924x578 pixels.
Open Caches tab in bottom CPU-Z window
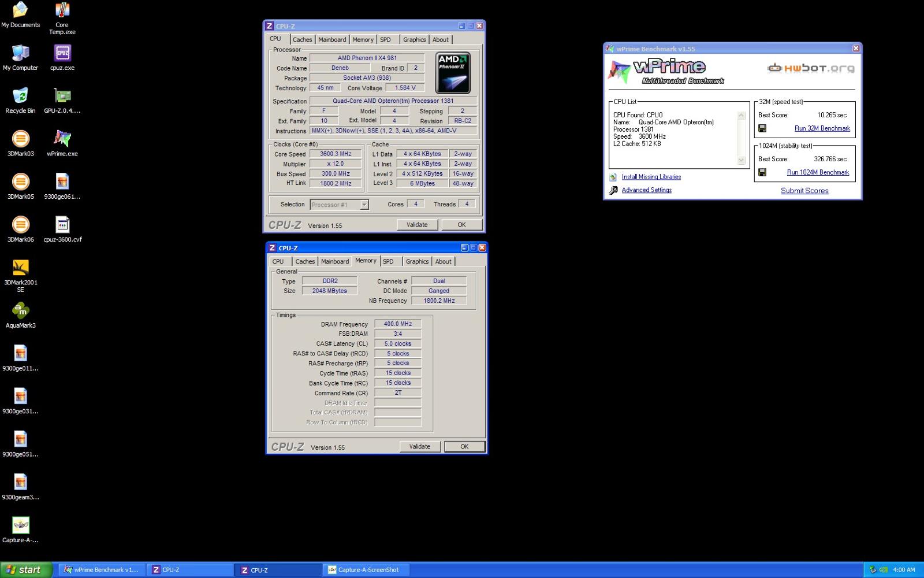[x=305, y=262]
